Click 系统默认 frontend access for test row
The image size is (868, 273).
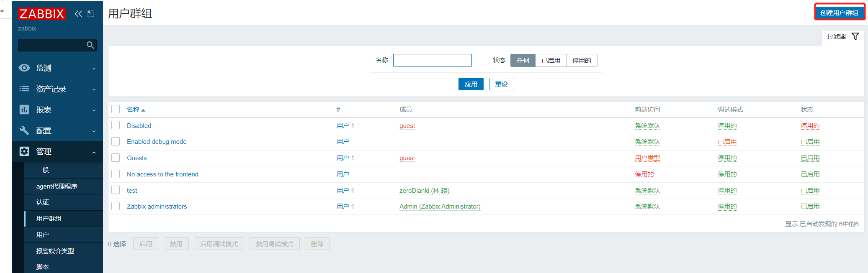(x=647, y=191)
